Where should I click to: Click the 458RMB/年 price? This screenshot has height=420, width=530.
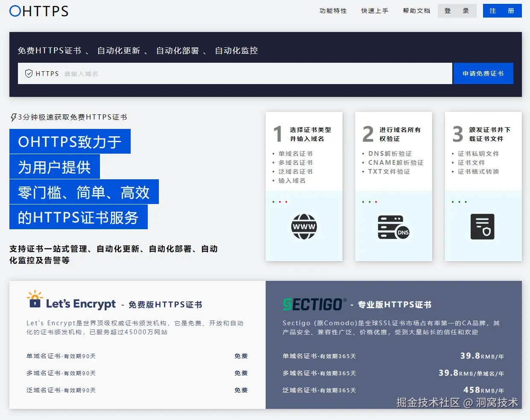point(484,390)
